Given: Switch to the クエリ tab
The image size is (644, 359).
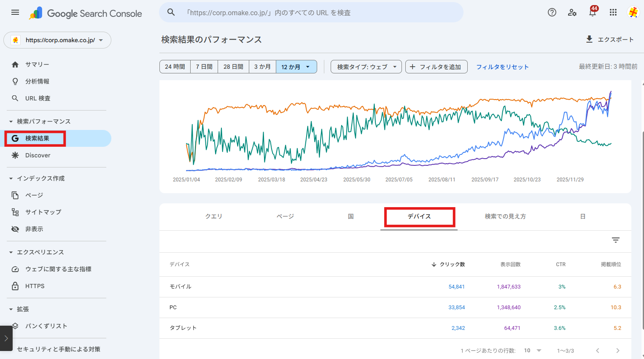Looking at the screenshot, I should point(214,216).
